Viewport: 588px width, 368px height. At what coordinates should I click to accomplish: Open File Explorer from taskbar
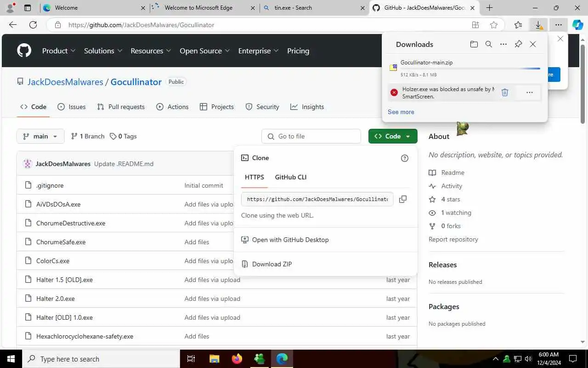tap(215, 359)
